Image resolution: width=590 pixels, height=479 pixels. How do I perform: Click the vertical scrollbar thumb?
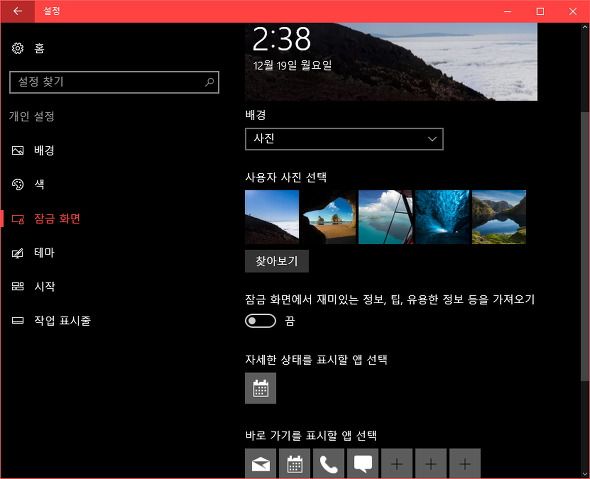coord(585,245)
